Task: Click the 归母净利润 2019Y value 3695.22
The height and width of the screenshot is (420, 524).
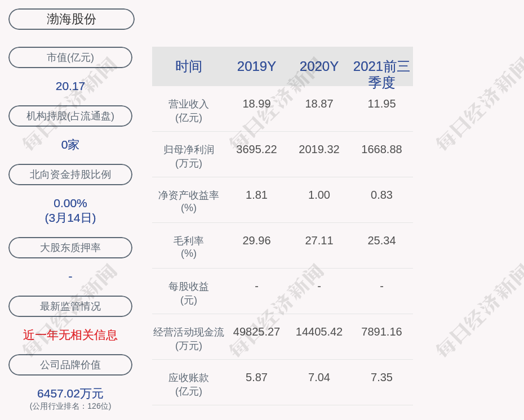Action: pyautogui.click(x=256, y=149)
